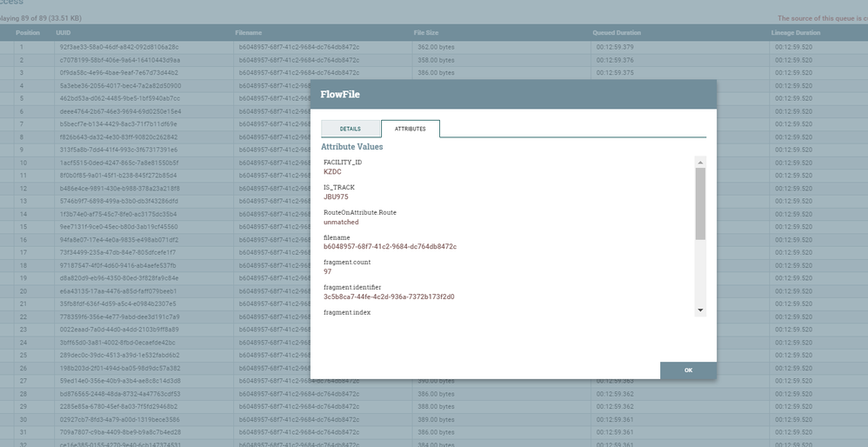Image resolution: width=868 pixels, height=447 pixels.
Task: Click UUID f826b643-da32-4e30-83ff-90820c262842
Action: [x=118, y=137]
